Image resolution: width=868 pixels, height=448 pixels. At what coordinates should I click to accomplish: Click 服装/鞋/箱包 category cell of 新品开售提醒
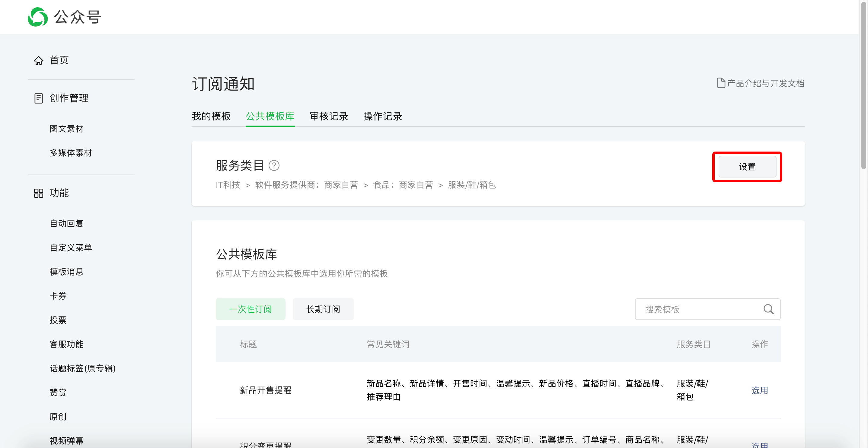click(692, 390)
